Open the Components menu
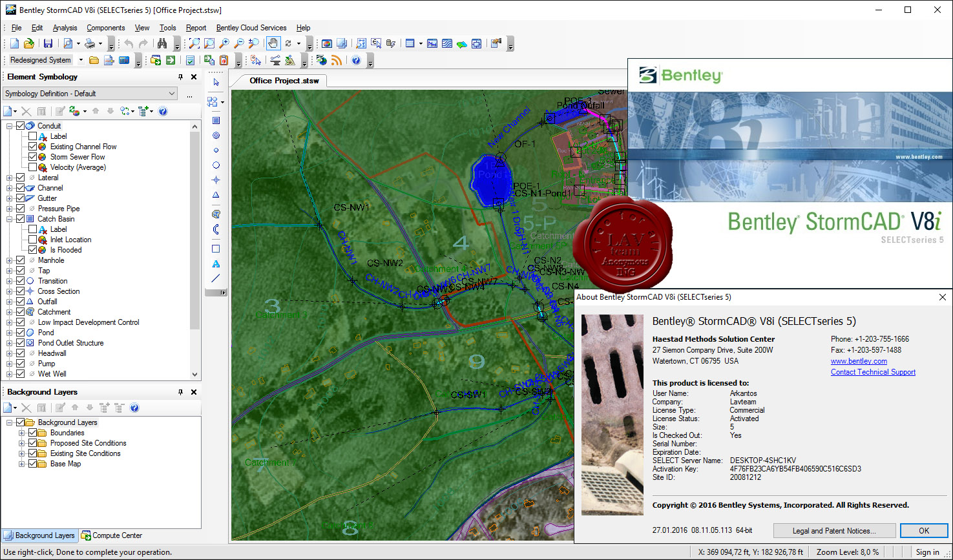This screenshot has height=560, width=953. [106, 28]
